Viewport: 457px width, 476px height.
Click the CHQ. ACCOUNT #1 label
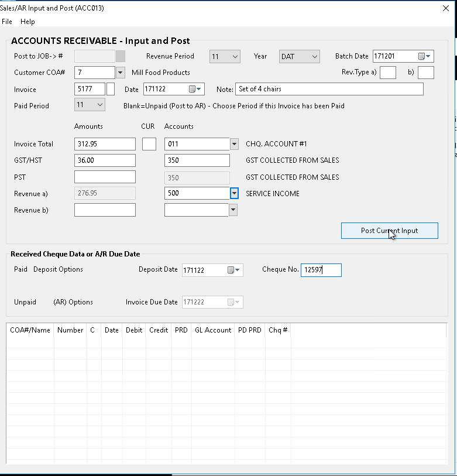coord(276,144)
